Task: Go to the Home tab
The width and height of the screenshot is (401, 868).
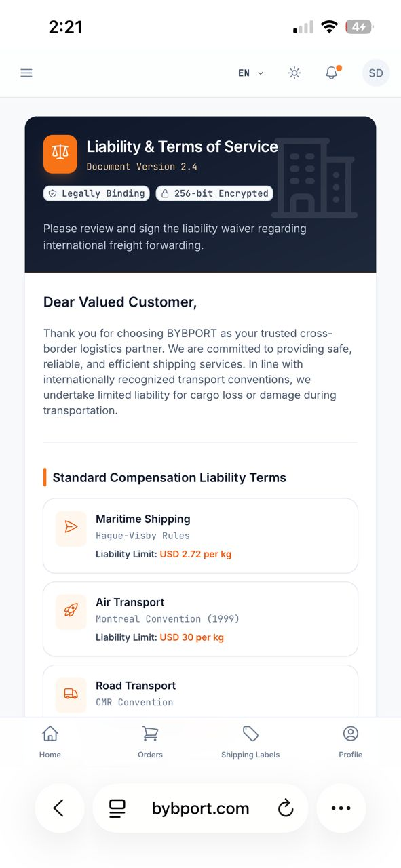Action: point(50,742)
